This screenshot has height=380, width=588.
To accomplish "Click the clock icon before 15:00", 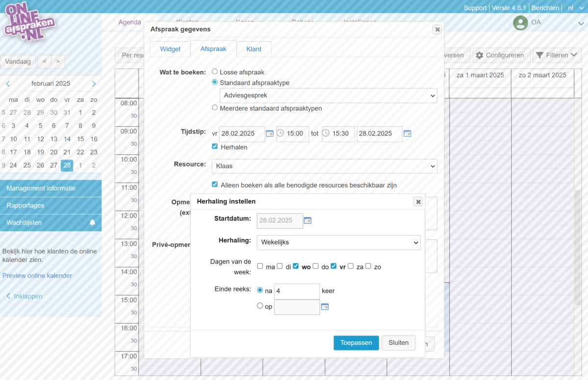I will [281, 133].
